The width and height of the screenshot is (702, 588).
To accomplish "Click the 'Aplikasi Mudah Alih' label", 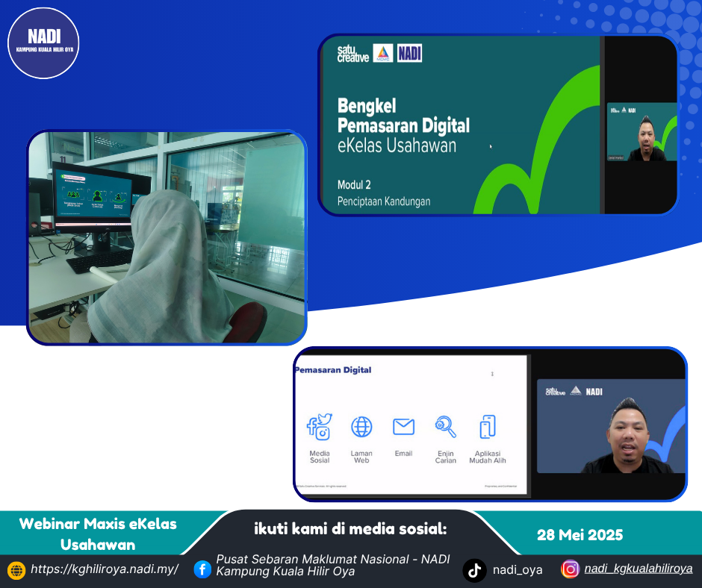I will pyautogui.click(x=488, y=457).
